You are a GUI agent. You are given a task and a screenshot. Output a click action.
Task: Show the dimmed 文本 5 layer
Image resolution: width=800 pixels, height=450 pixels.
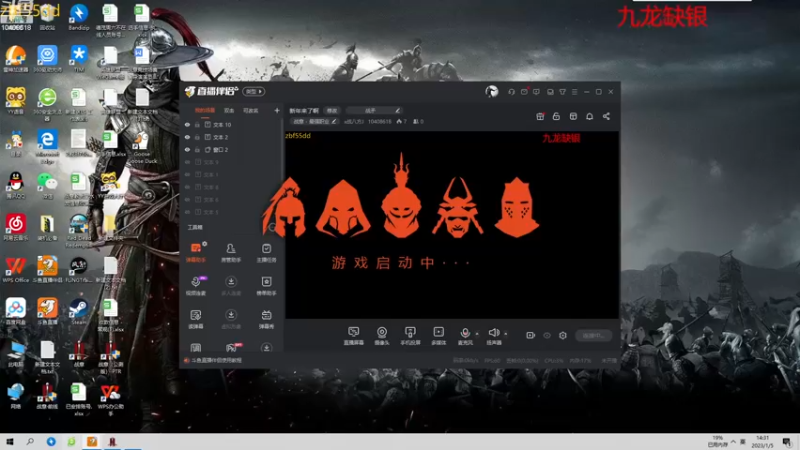click(x=187, y=212)
